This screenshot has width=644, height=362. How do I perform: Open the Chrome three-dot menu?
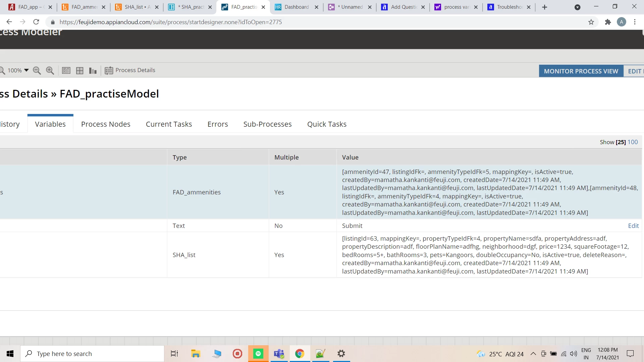[635, 22]
